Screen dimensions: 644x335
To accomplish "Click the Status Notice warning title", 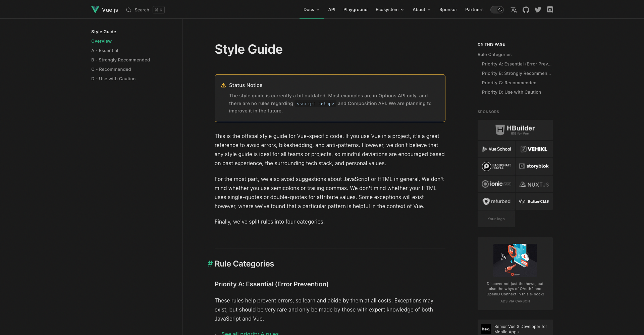I will 246,85.
